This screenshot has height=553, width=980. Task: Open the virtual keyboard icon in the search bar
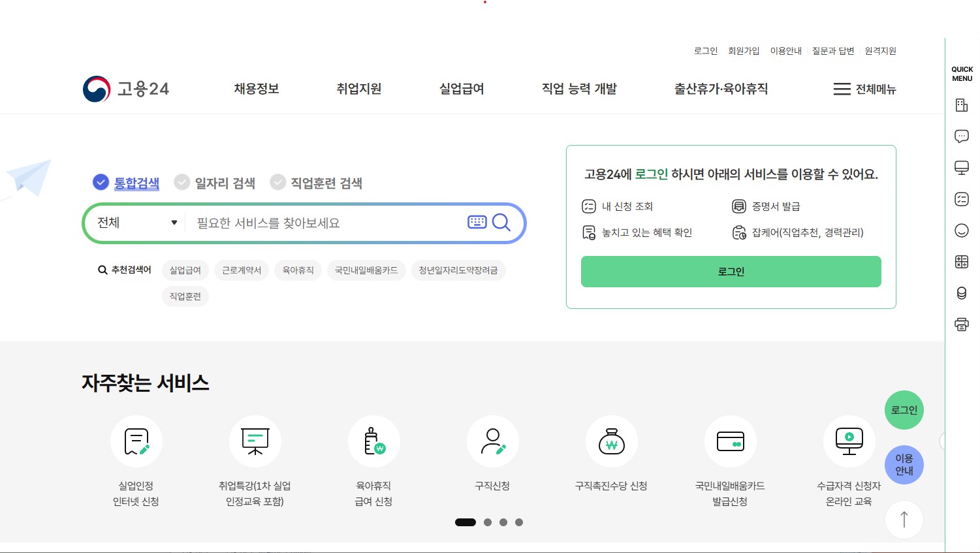(477, 222)
